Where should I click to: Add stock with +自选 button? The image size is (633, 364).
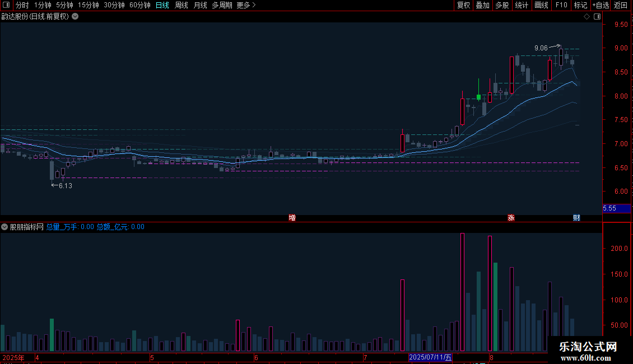(601, 5)
